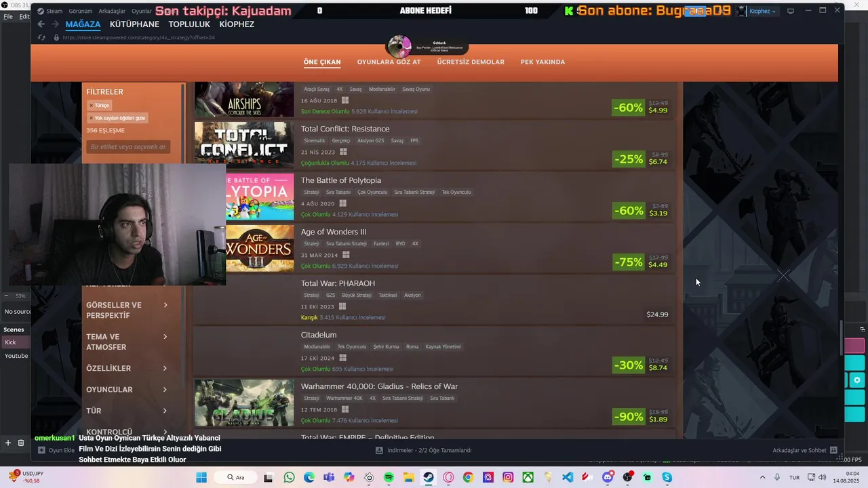Viewport: 868px width, 488px height.
Task: Open the İndirmeler downloads status
Action: tap(424, 450)
